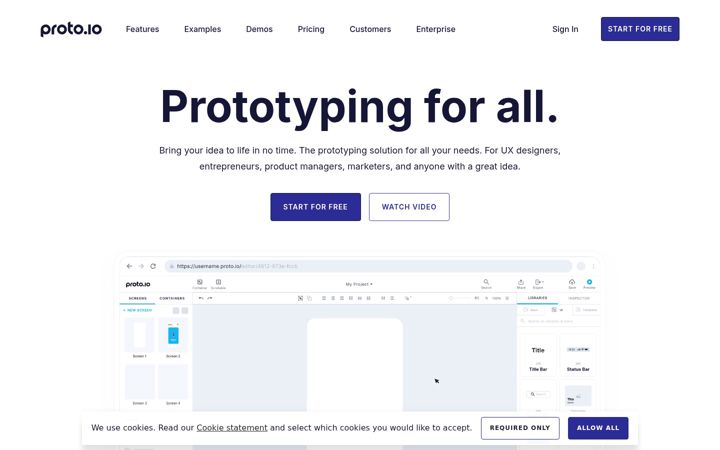
Task: Open the Cookie statement link
Action: 232,428
